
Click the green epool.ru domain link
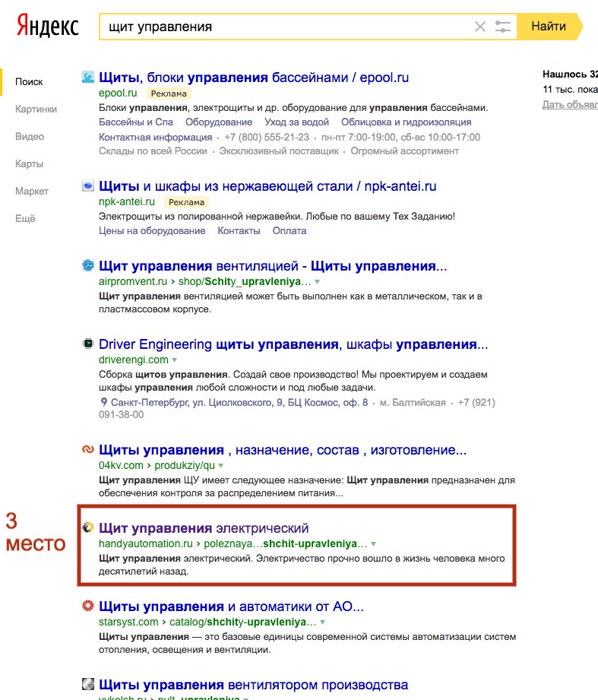point(118,93)
